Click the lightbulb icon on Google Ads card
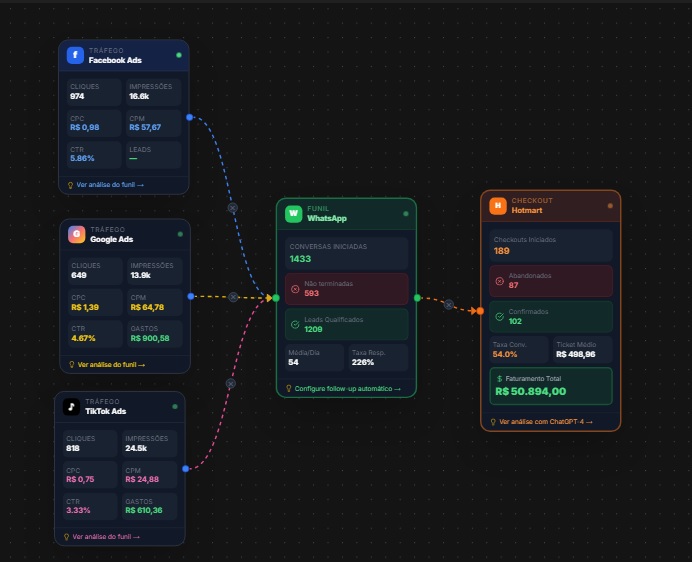This screenshot has width=692, height=562. tap(71, 365)
